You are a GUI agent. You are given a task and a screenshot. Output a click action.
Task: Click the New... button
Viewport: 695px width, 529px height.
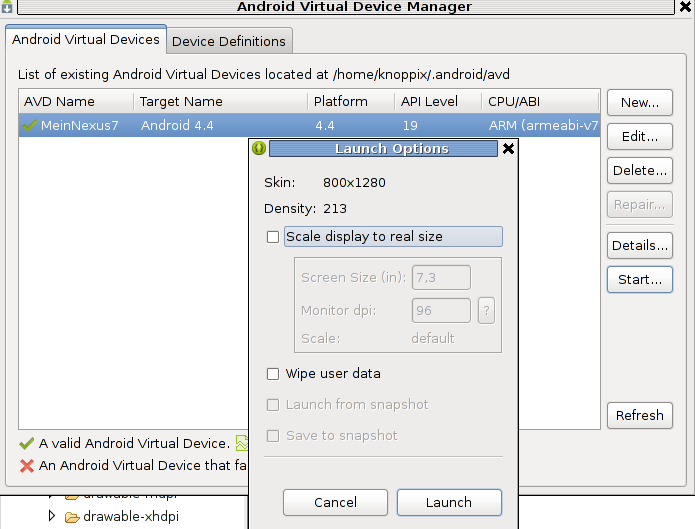pos(640,103)
